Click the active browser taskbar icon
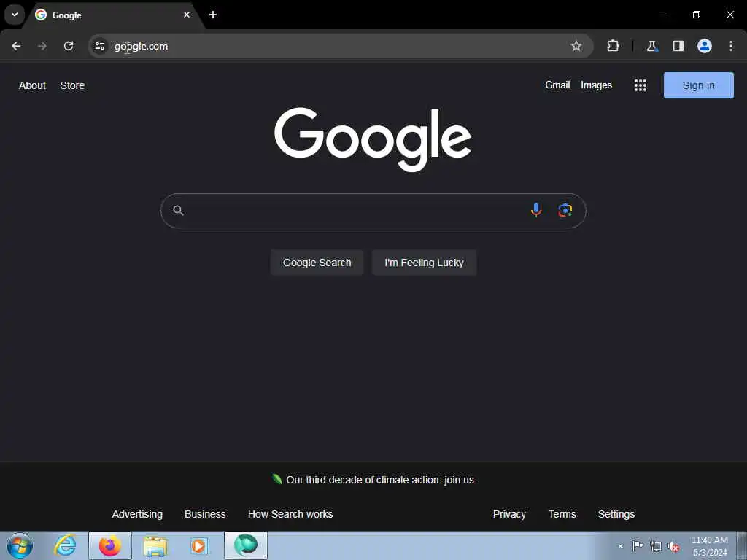Viewport: 747px width, 560px height. [246, 545]
